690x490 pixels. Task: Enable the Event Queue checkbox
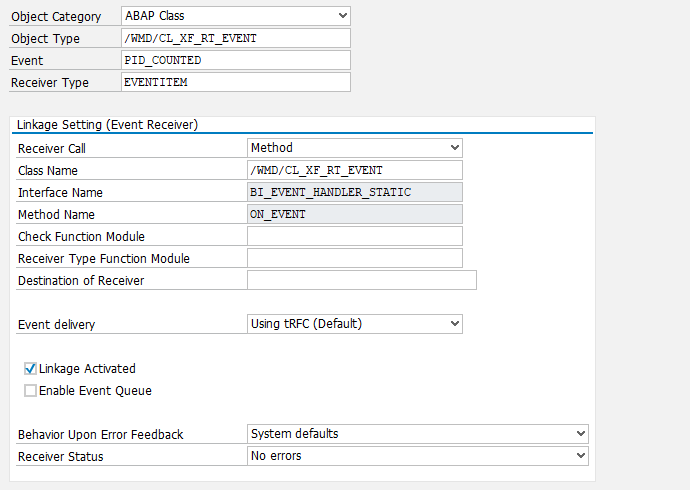30,390
